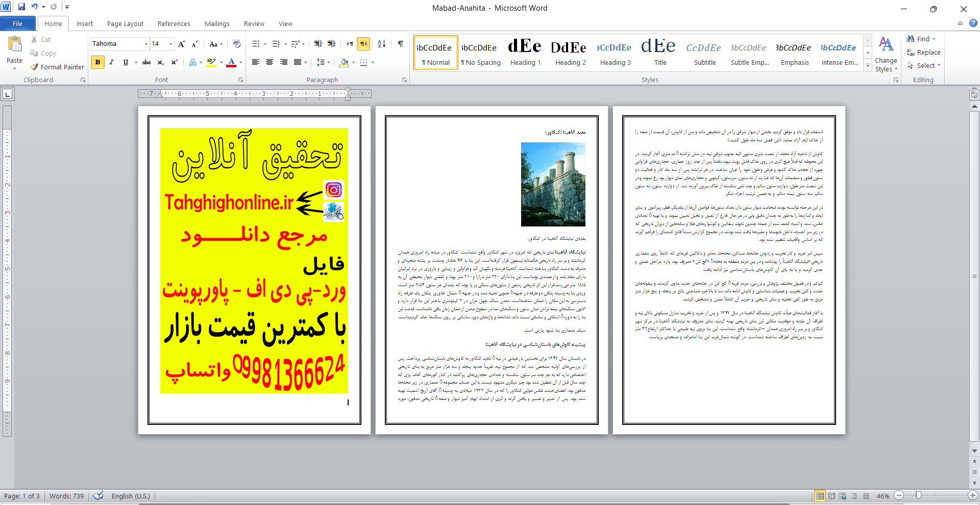
Task: Click the Words: 739 count in status bar
Action: [66, 496]
